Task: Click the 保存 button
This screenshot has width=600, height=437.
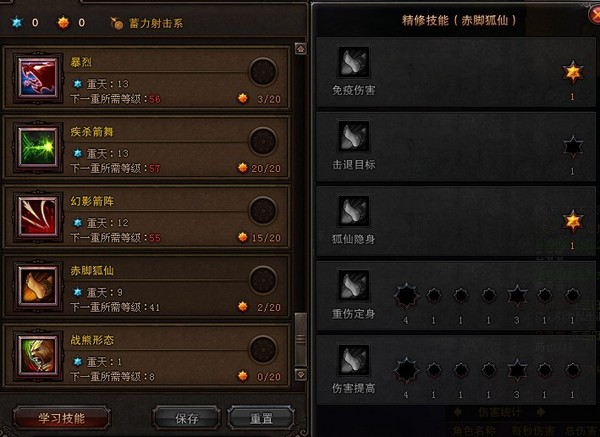Action: point(187,418)
